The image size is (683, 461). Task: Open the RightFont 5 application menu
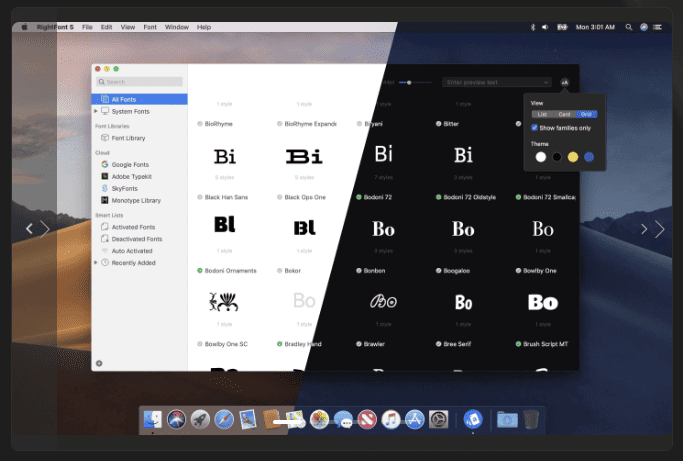point(55,27)
